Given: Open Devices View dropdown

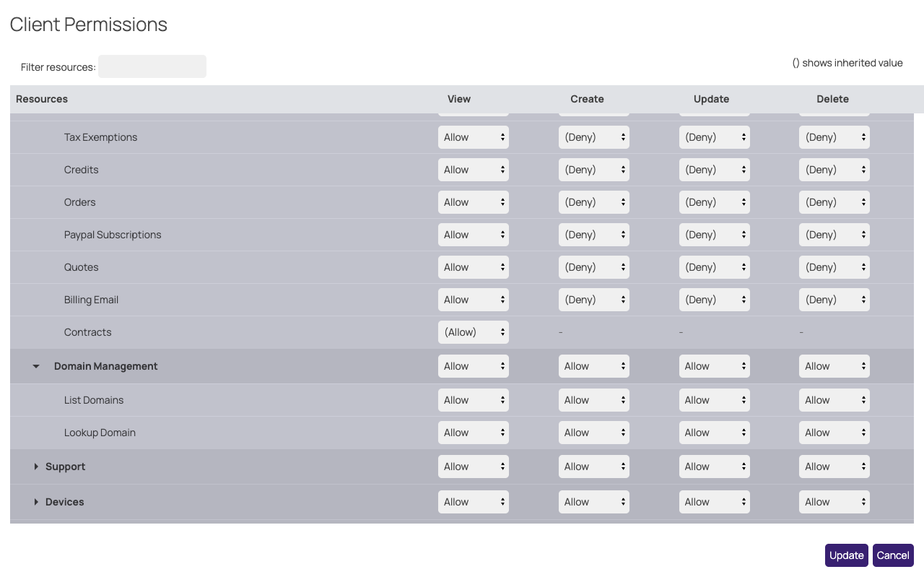Looking at the screenshot, I should point(474,502).
